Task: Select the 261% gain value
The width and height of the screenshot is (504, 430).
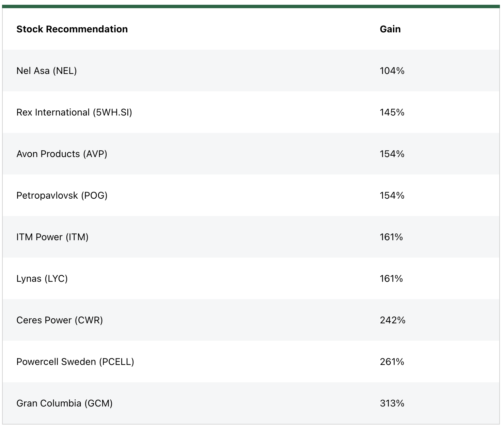Action: 392,362
